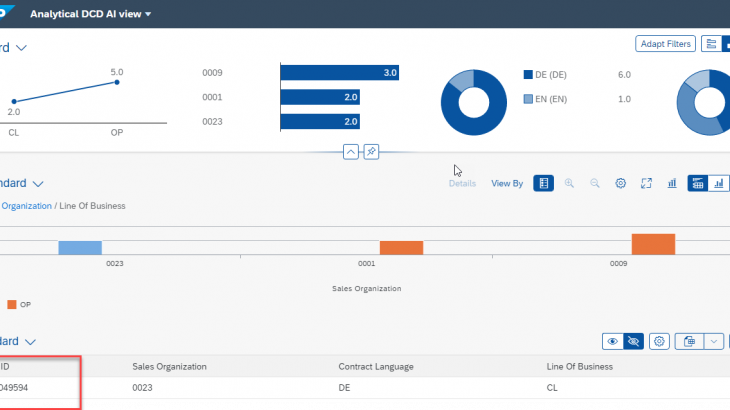Click the 0009 bar in filter chart
This screenshot has height=410, width=730.
340,73
